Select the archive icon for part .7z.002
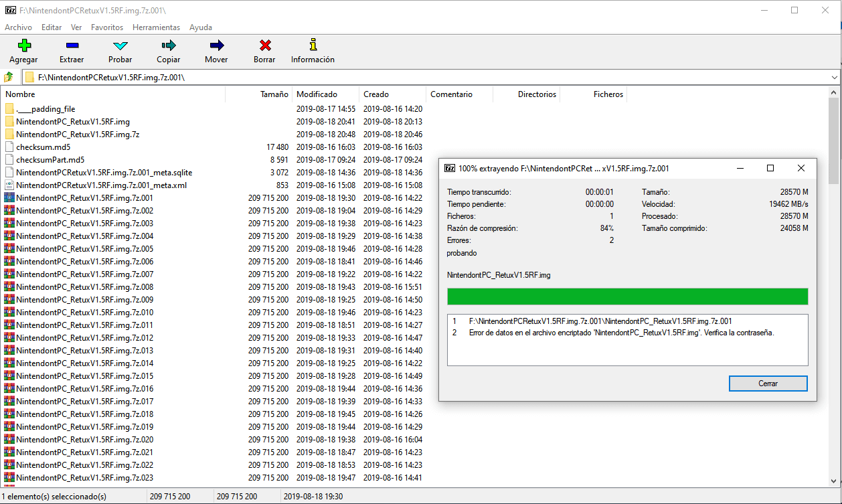This screenshot has height=504, width=842. (9, 210)
